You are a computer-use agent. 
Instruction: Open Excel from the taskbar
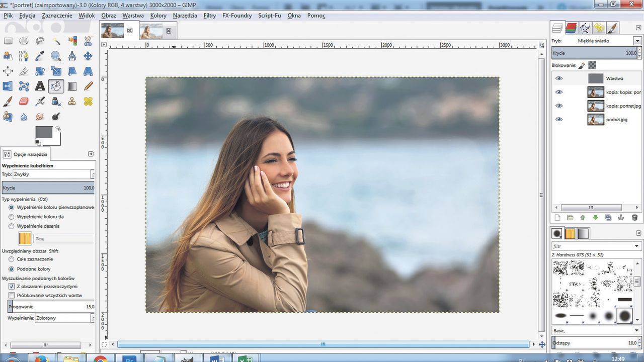pos(245,359)
